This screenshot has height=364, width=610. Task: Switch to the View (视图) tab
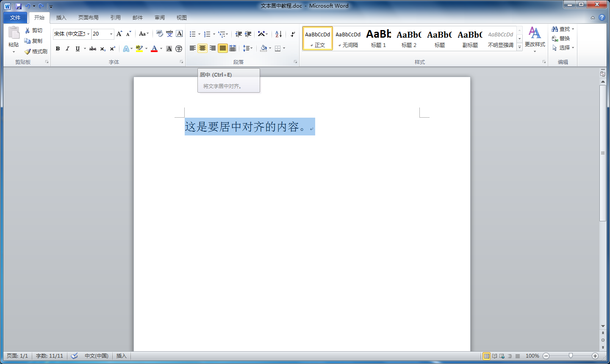pyautogui.click(x=182, y=17)
